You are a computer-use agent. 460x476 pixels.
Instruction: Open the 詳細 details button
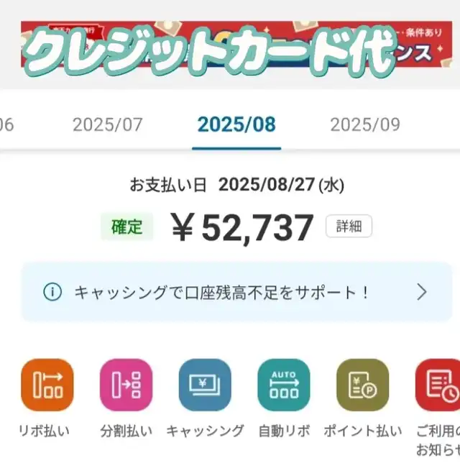pyautogui.click(x=349, y=226)
